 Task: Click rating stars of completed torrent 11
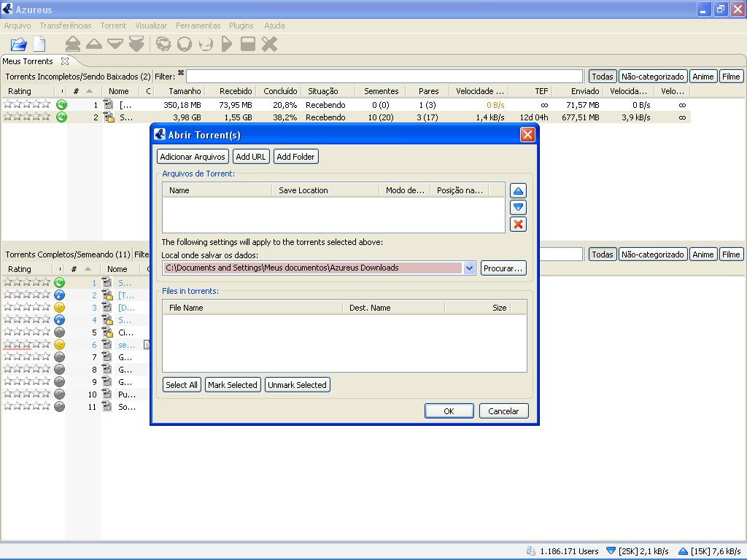pyautogui.click(x=27, y=406)
